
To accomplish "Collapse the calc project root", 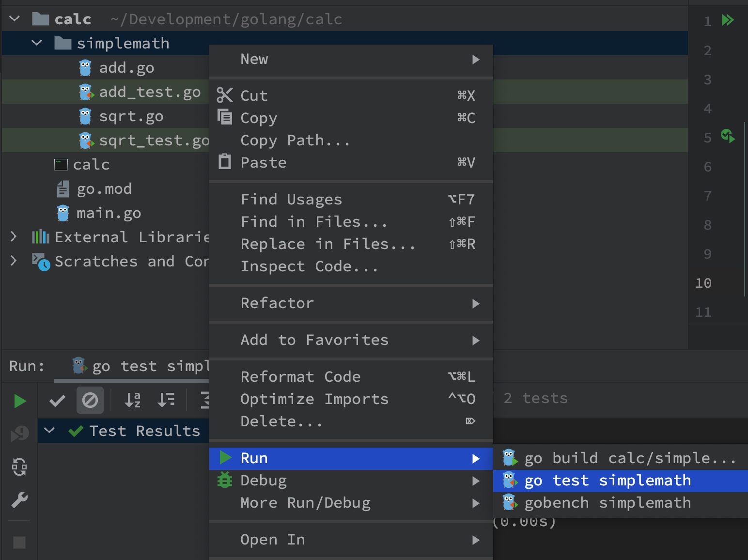I will tap(15, 19).
